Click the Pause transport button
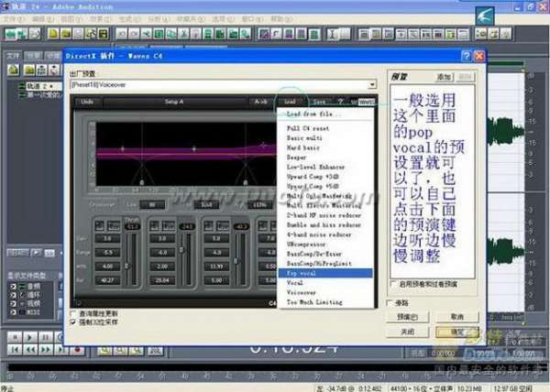Viewport: 550px width, 392px height. [45, 337]
